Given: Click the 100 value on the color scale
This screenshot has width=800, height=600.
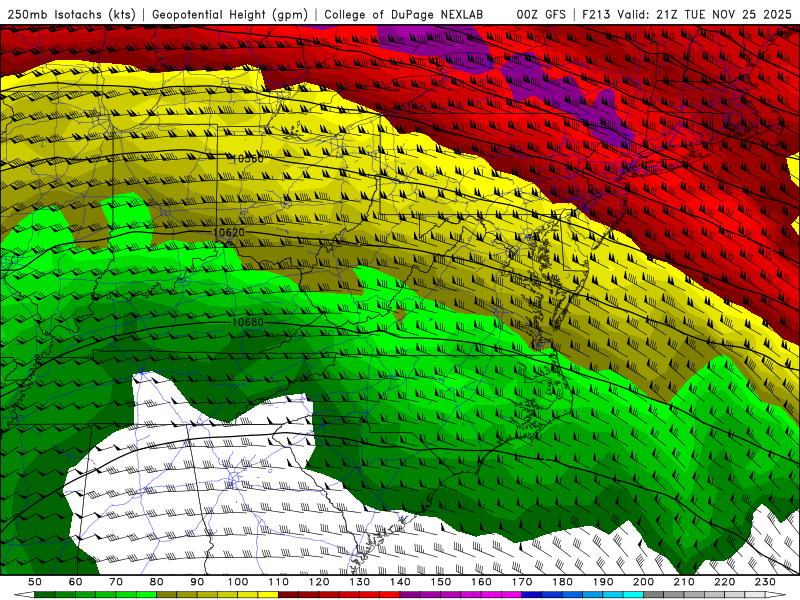Looking at the screenshot, I should tap(238, 582).
